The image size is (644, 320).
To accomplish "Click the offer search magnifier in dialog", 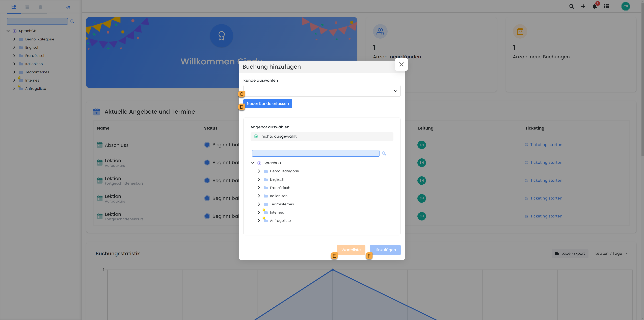I will [x=384, y=153].
